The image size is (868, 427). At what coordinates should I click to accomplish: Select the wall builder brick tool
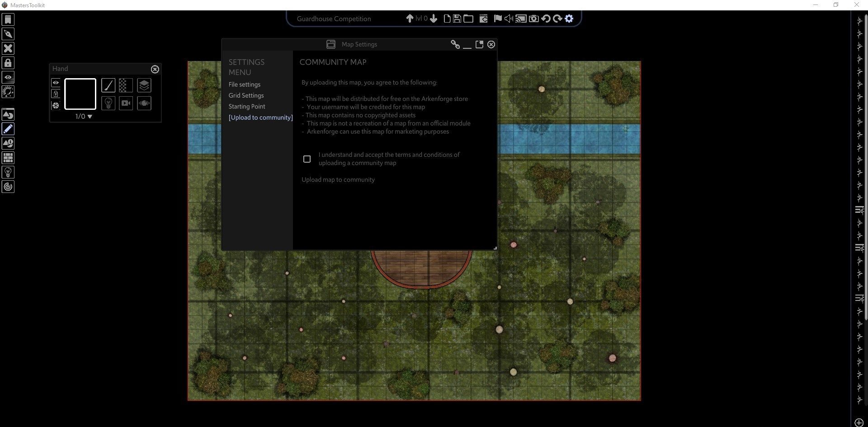tap(8, 158)
